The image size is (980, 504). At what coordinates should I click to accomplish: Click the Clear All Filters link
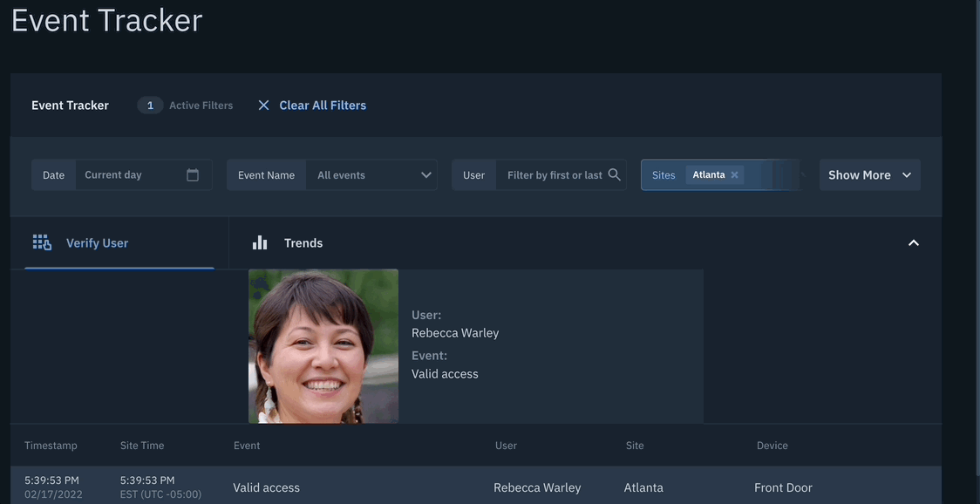pyautogui.click(x=323, y=106)
